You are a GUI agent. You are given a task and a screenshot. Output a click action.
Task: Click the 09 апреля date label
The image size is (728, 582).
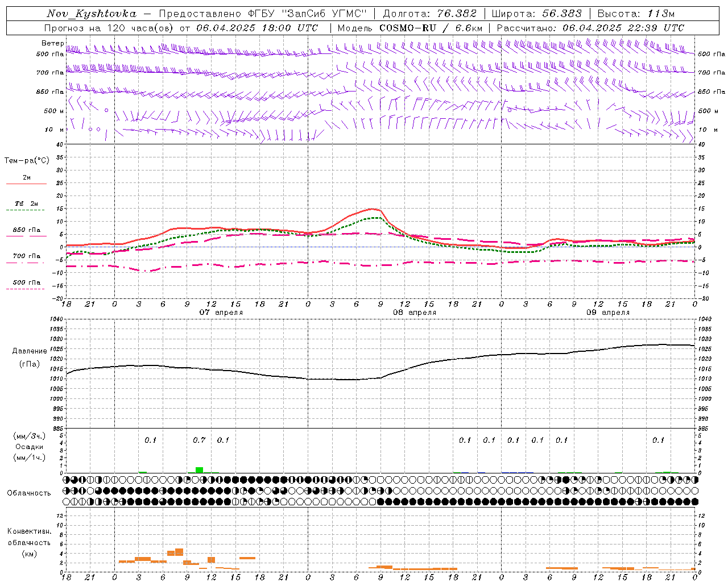coord(608,313)
